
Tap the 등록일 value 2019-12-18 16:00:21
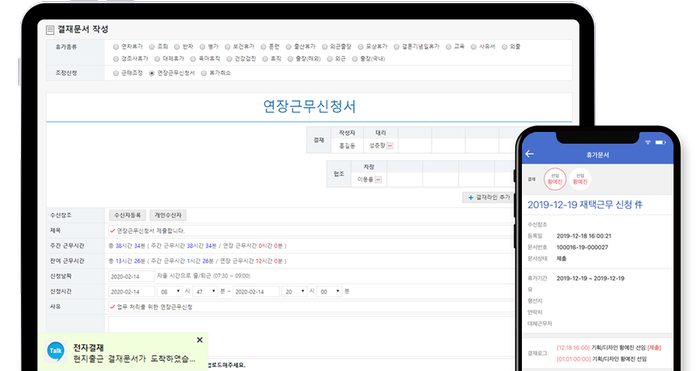584,236
